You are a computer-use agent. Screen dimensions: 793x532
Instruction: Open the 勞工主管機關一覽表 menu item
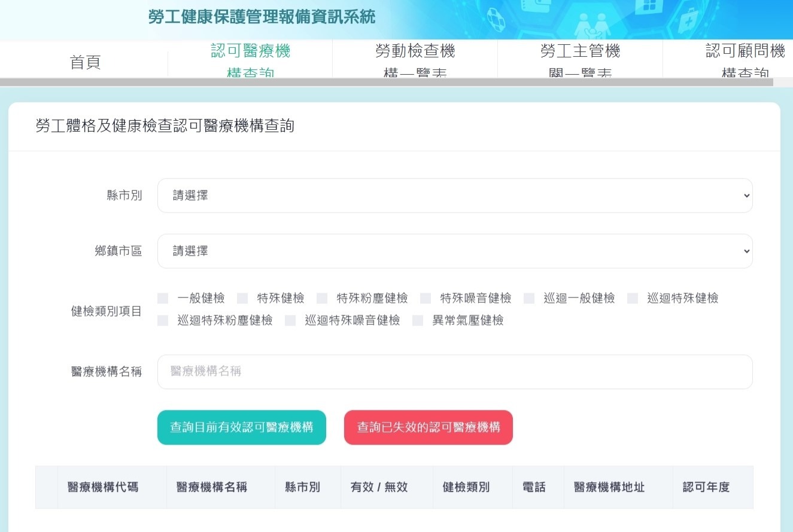click(581, 61)
